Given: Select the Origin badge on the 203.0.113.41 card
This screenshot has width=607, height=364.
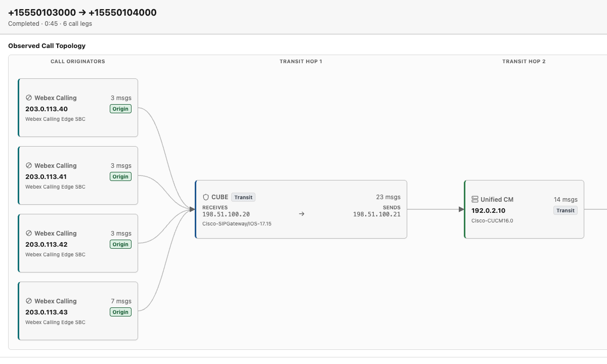Looking at the screenshot, I should point(120,176).
